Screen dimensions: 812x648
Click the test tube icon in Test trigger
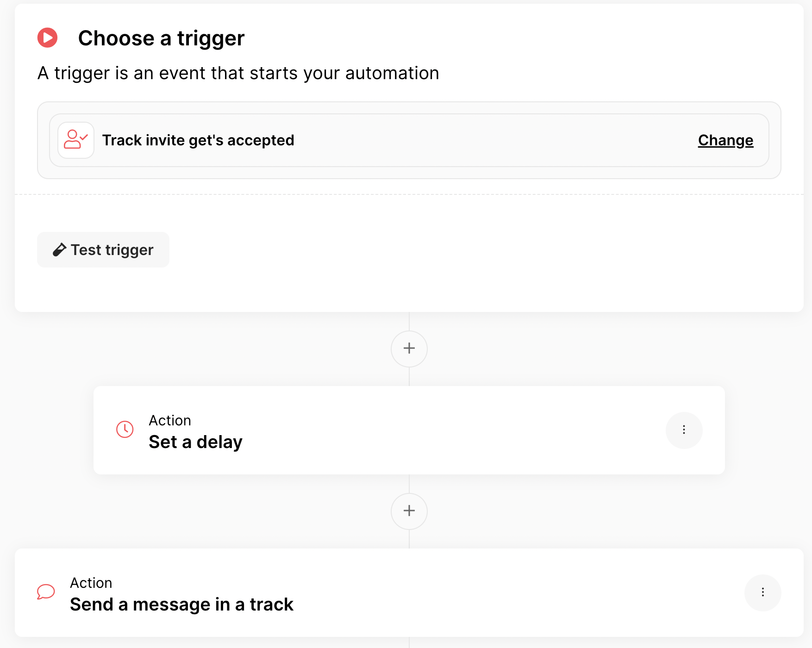tap(59, 250)
